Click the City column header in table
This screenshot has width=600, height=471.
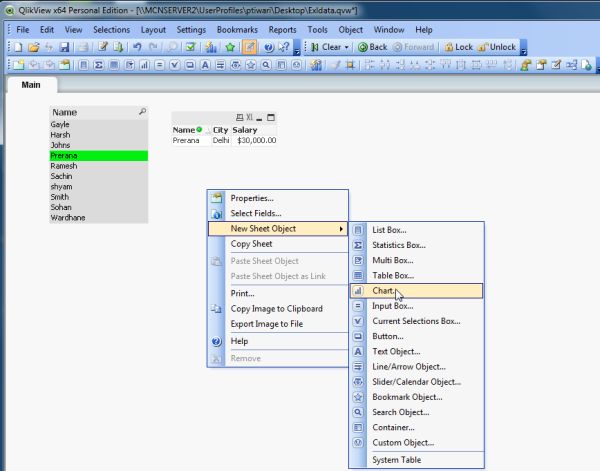[221, 130]
